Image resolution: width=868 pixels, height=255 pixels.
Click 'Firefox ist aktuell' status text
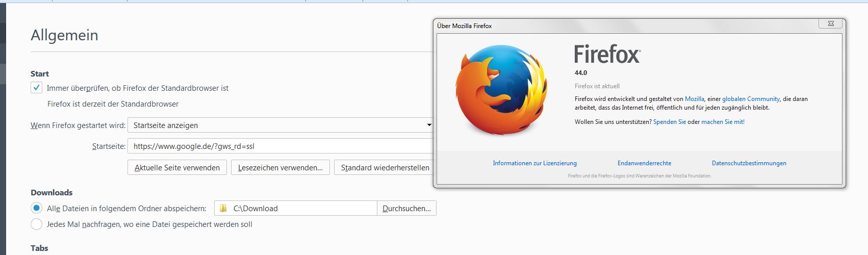tap(597, 86)
